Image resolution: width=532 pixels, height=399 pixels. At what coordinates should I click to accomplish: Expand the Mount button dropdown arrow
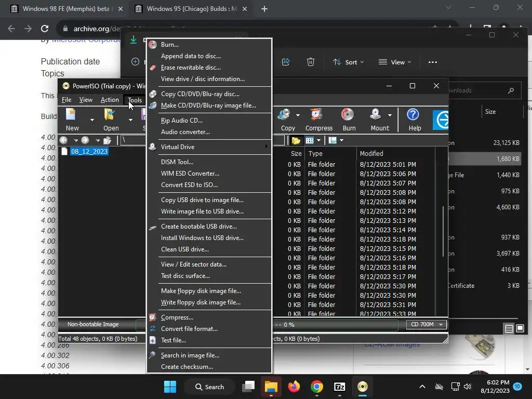tap(390, 115)
